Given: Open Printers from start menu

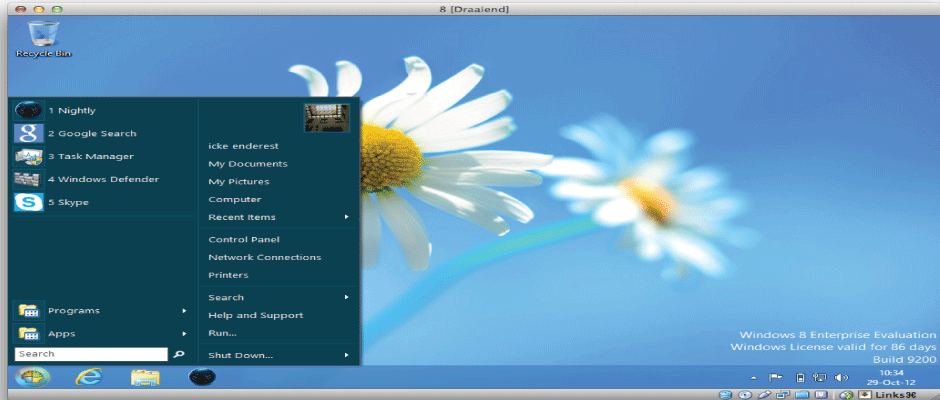Looking at the screenshot, I should pyautogui.click(x=228, y=275).
